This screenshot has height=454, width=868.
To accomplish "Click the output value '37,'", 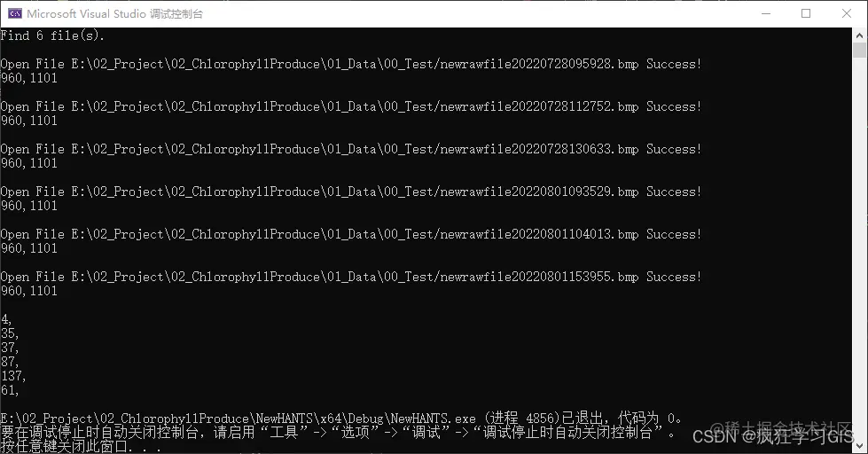I will tap(10, 348).
